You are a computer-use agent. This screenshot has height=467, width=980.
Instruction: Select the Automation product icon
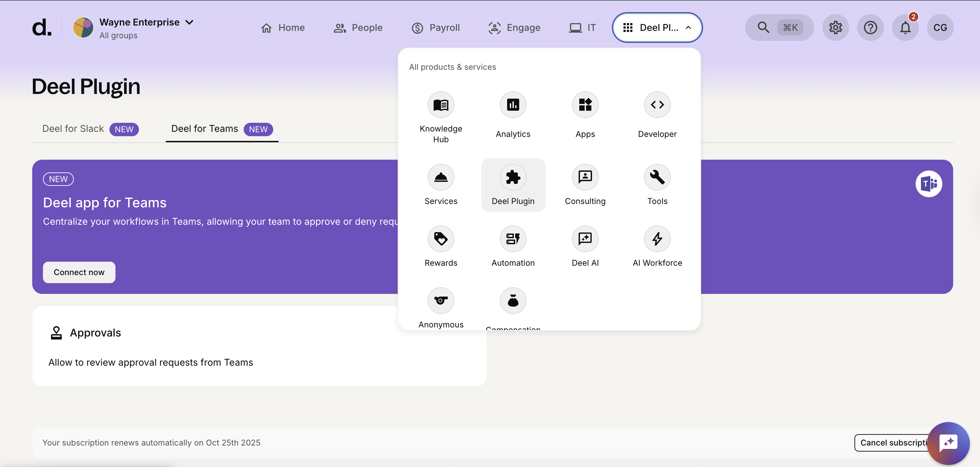point(512,239)
